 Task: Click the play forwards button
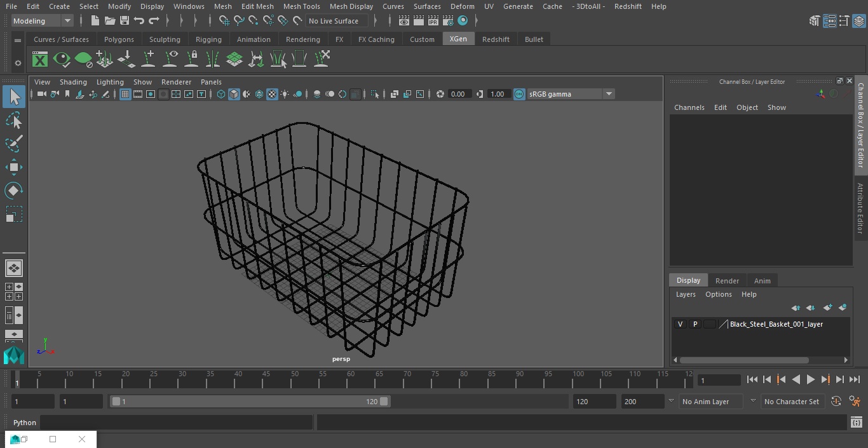point(810,379)
